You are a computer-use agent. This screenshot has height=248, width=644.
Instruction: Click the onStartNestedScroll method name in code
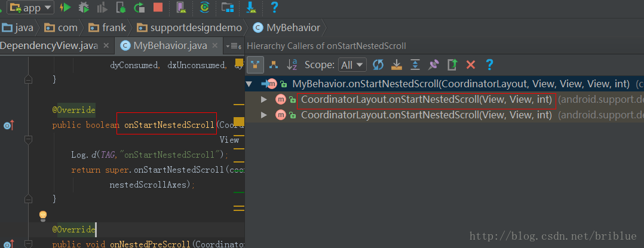tap(169, 125)
